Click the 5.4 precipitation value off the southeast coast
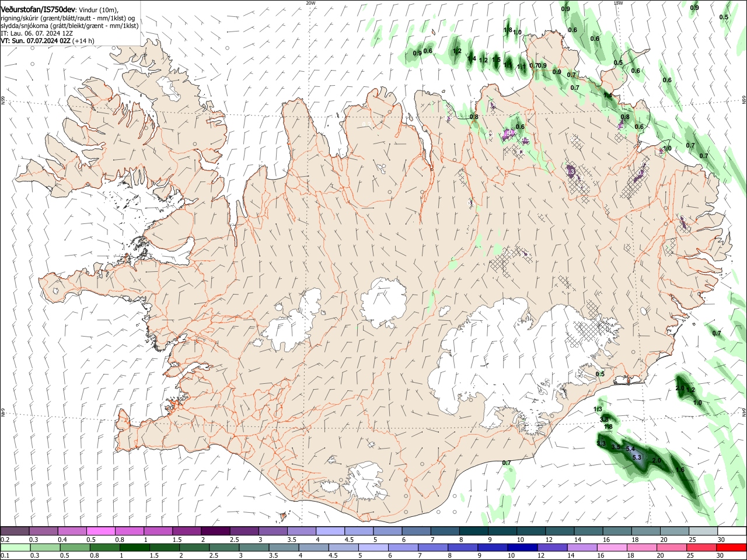Image resolution: width=747 pixels, height=560 pixels. [630, 449]
